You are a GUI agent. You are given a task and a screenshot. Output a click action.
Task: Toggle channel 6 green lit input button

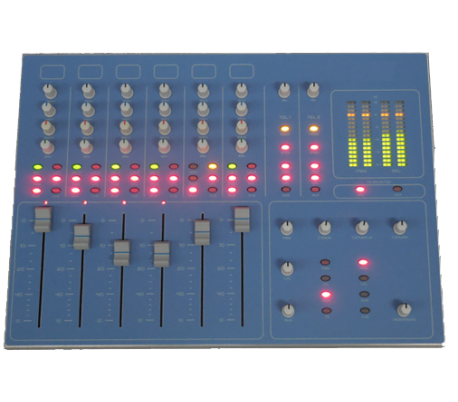pyautogui.click(x=232, y=166)
